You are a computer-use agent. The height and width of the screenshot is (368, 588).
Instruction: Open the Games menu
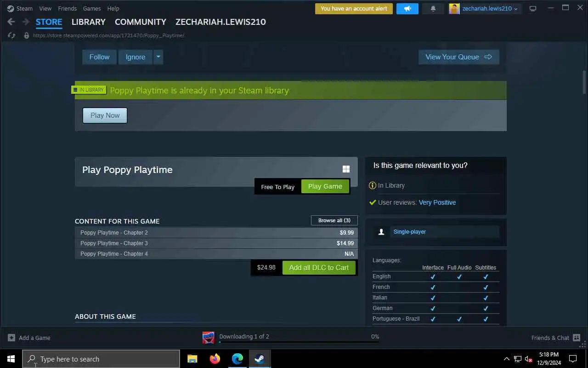click(x=92, y=8)
